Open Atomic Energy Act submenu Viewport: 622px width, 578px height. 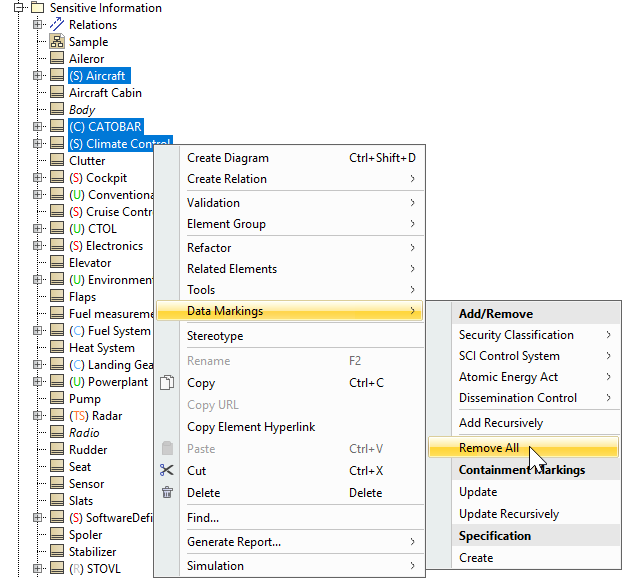[x=524, y=377]
